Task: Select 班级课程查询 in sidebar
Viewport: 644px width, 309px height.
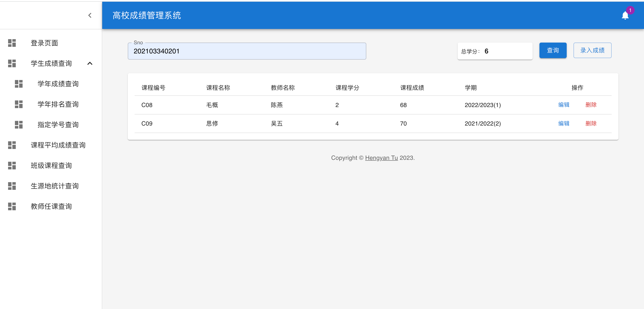Action: click(x=51, y=165)
